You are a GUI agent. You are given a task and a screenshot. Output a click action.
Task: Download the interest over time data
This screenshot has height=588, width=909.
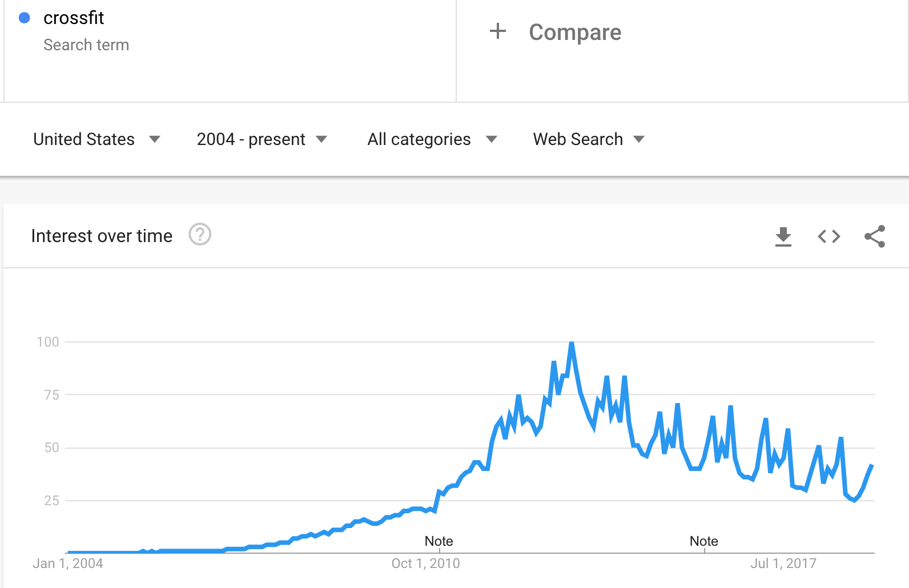coord(783,236)
